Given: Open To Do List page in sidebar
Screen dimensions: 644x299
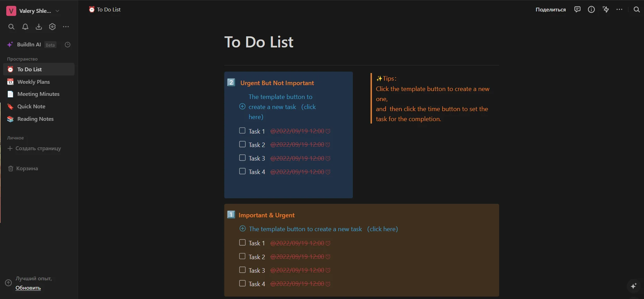Looking at the screenshot, I should pos(39,69).
